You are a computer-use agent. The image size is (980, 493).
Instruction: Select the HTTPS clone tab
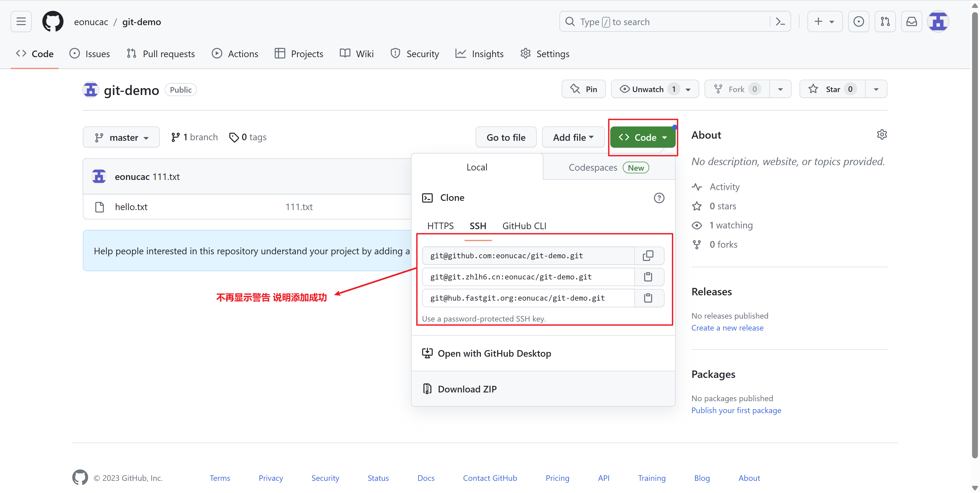(x=440, y=226)
